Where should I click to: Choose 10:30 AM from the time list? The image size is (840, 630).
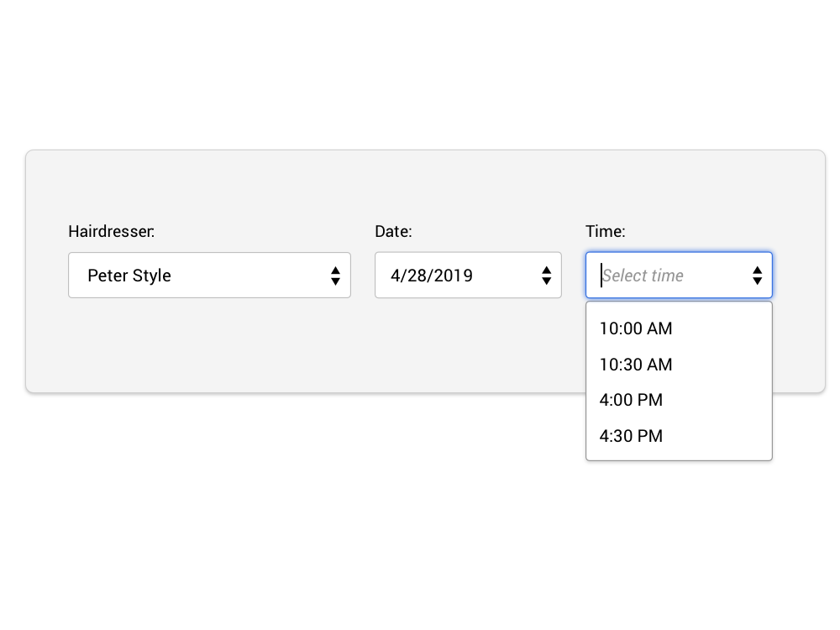pos(636,365)
